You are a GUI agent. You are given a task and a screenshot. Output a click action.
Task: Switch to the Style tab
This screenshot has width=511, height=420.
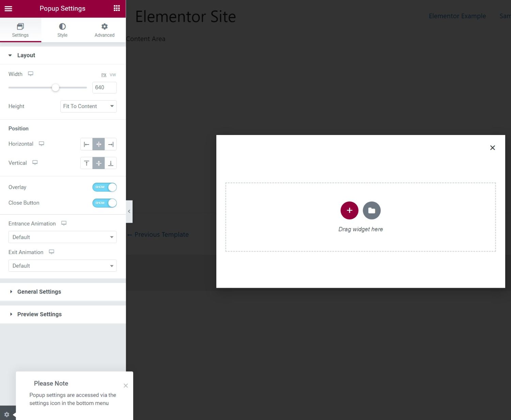click(x=62, y=30)
